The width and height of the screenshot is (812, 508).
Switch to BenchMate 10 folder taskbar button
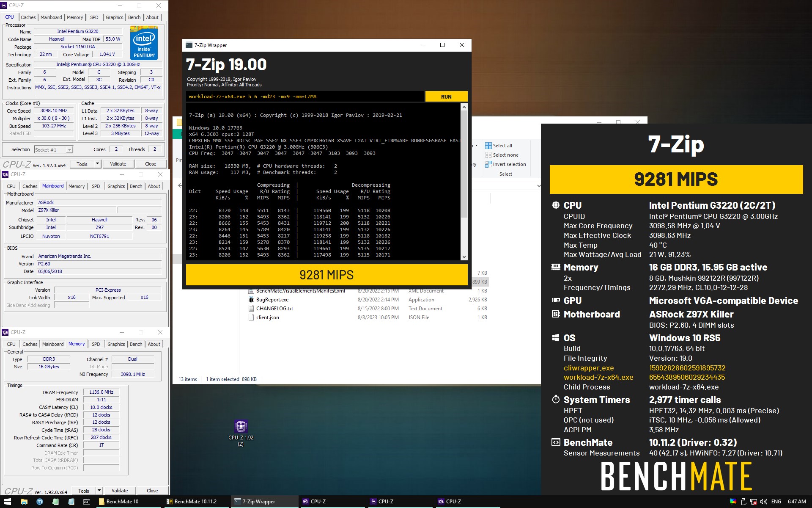point(129,502)
